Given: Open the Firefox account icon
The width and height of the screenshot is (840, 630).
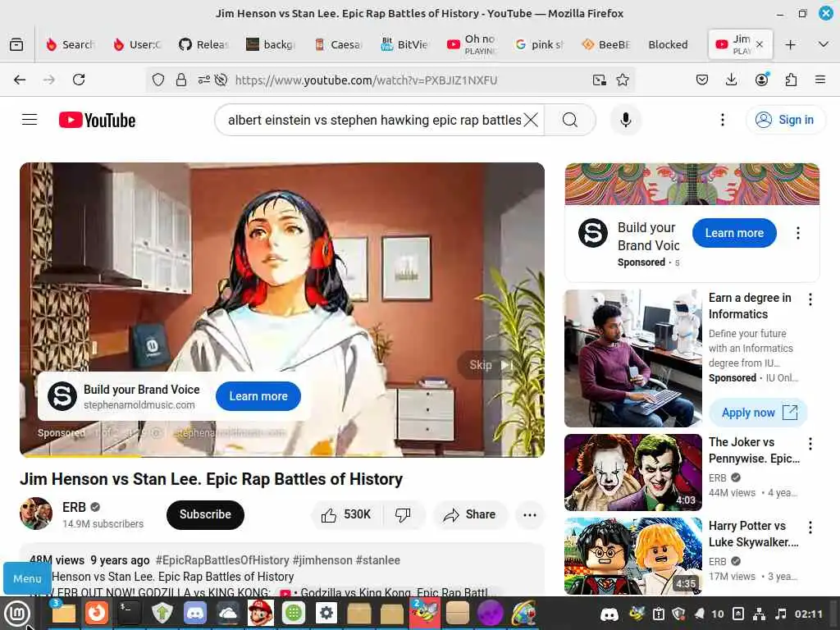Looking at the screenshot, I should [x=761, y=80].
